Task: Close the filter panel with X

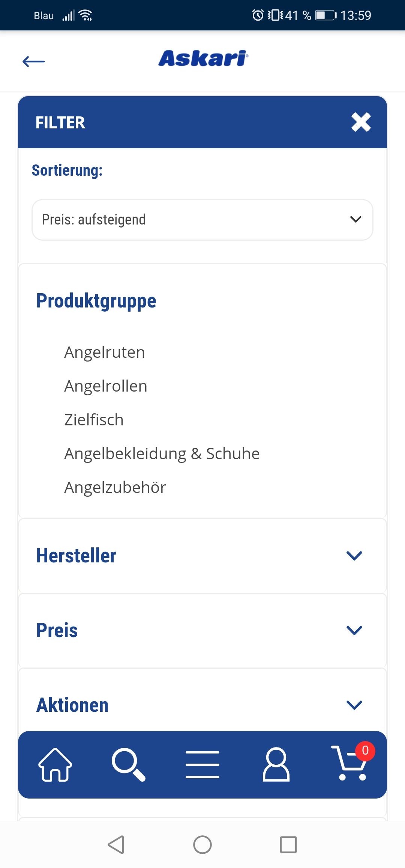Action: pos(361,122)
